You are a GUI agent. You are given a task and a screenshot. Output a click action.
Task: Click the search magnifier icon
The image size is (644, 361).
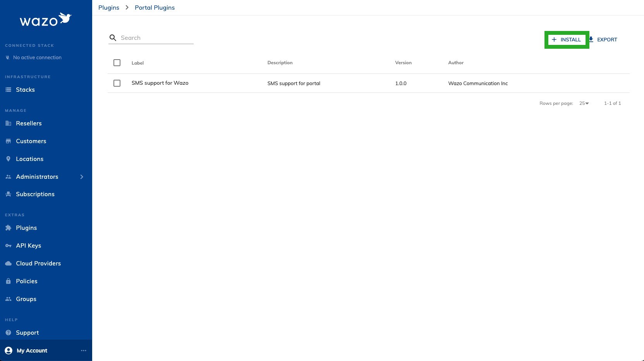pos(113,38)
